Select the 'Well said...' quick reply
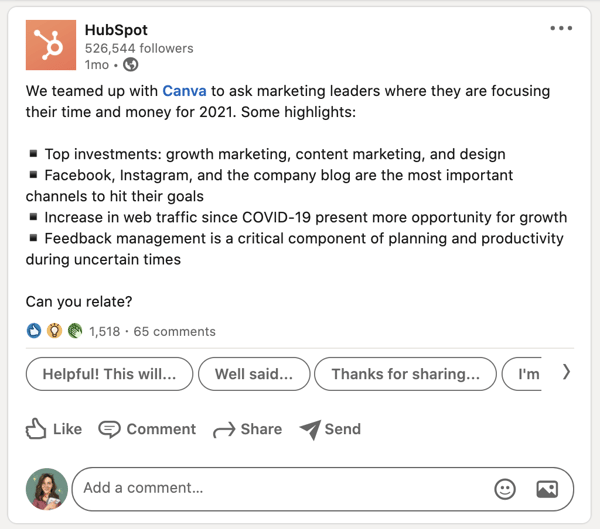 [x=254, y=374]
